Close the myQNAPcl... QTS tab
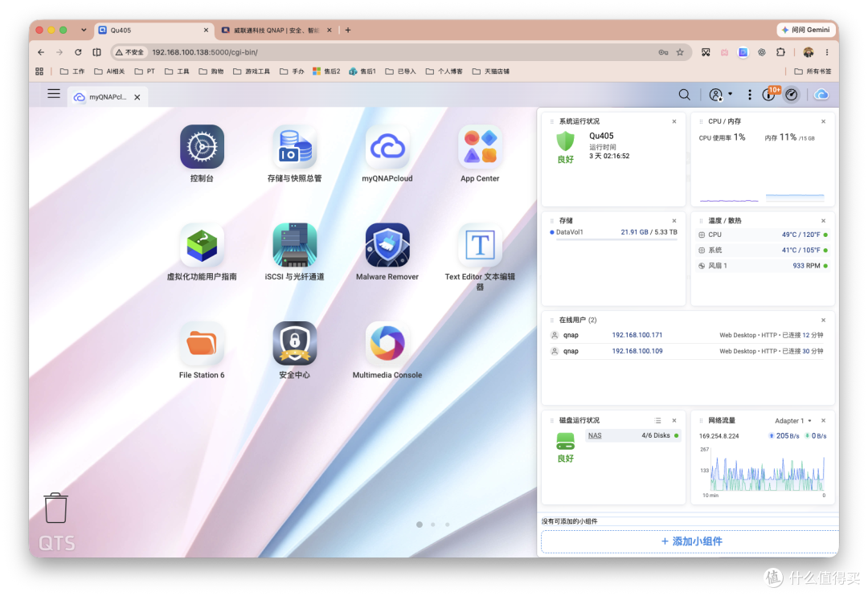This screenshot has height=596, width=868. click(137, 97)
